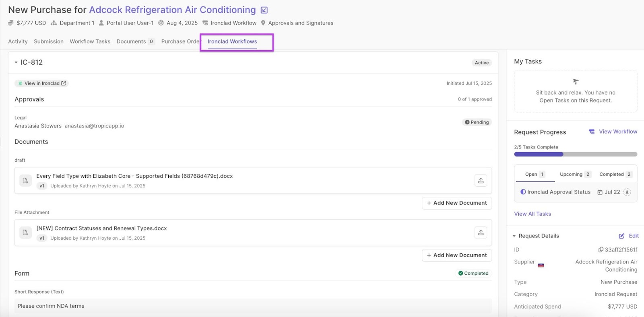644x317 pixels.
Task: Add New Document under File Attachment
Action: [x=457, y=255]
